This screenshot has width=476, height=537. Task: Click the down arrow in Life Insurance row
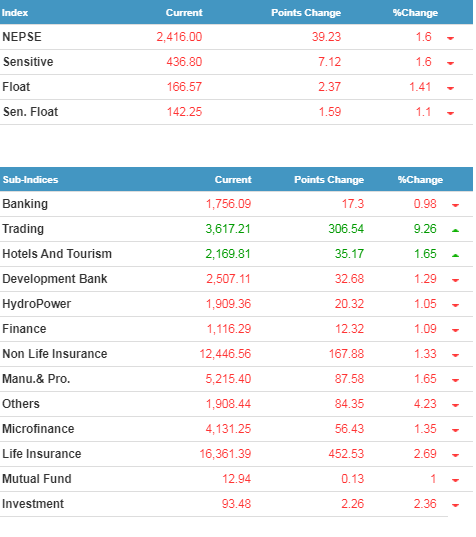tap(455, 455)
